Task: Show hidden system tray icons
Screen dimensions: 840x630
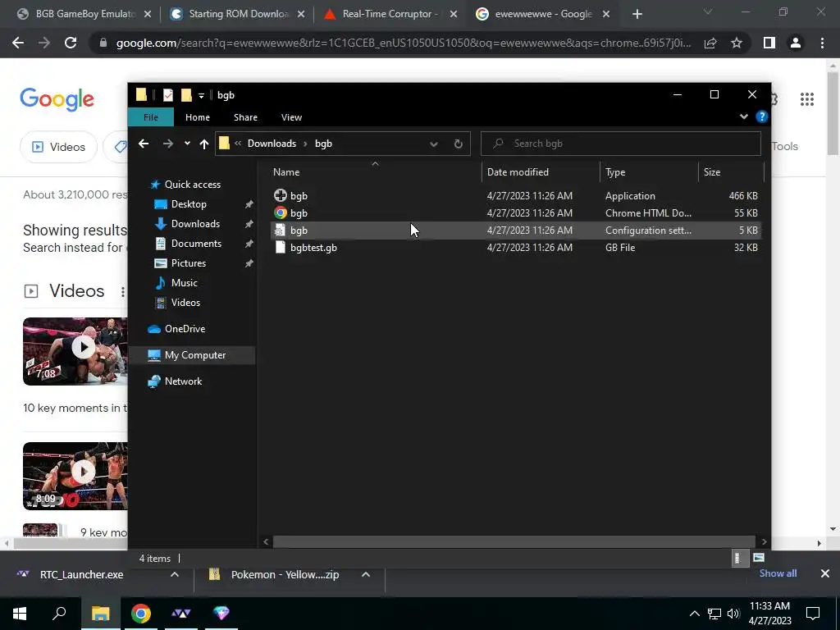Action: pyautogui.click(x=694, y=614)
